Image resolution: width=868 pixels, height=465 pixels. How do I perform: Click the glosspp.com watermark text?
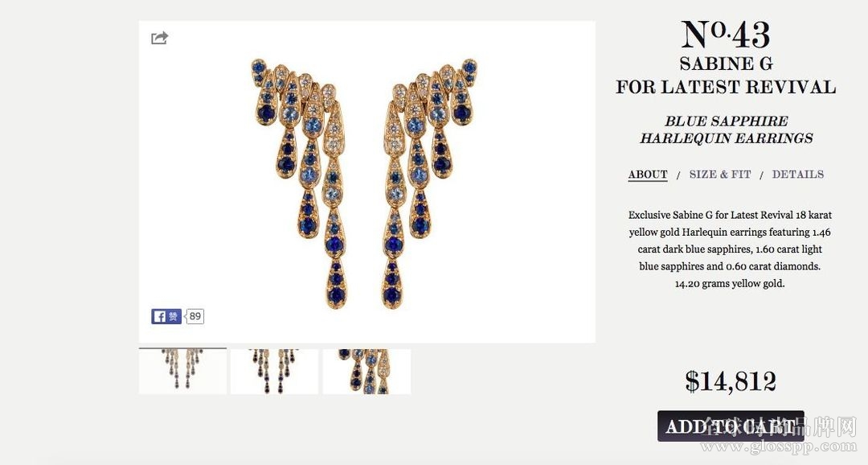coord(780,446)
